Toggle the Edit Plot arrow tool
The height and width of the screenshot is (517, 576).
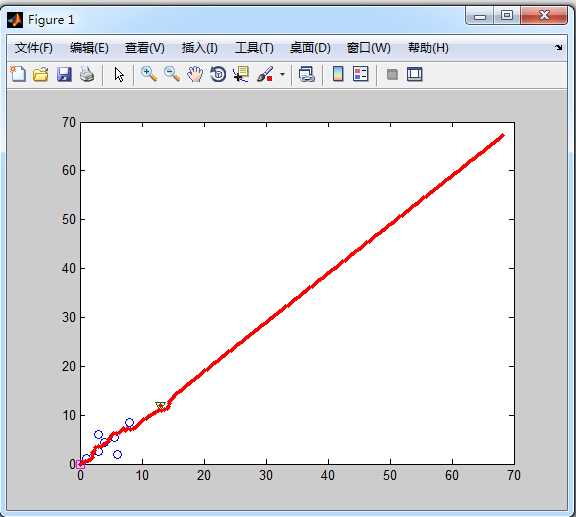pyautogui.click(x=119, y=74)
